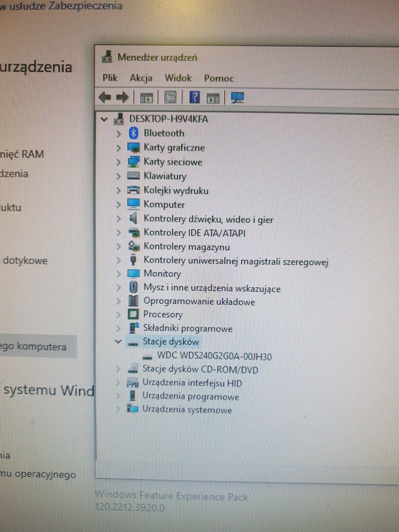Click the speaker icon for Kontrolery dźwięku
Image resolution: width=399 pixels, height=532 pixels.
pyautogui.click(x=133, y=218)
